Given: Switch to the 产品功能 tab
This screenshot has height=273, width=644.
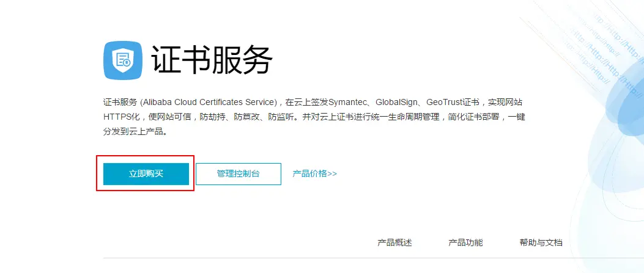Looking at the screenshot, I should click(465, 242).
